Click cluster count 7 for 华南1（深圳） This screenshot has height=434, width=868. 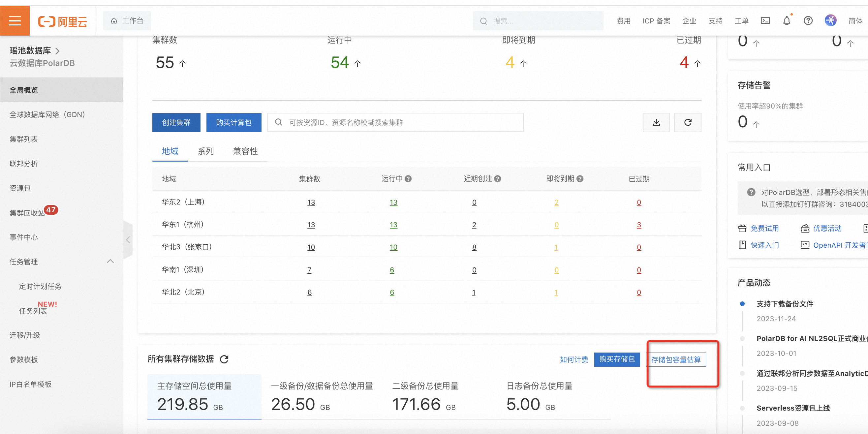[309, 270]
